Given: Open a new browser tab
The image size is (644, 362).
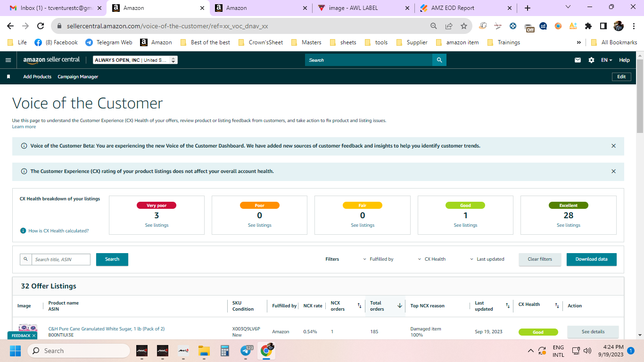Looking at the screenshot, I should [528, 8].
